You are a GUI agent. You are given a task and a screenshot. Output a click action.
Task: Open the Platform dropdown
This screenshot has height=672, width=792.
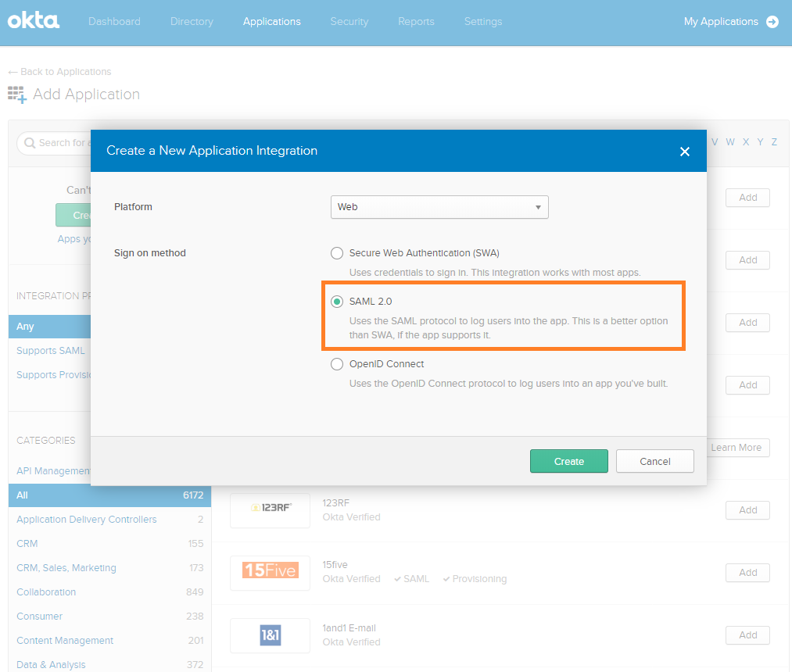439,207
